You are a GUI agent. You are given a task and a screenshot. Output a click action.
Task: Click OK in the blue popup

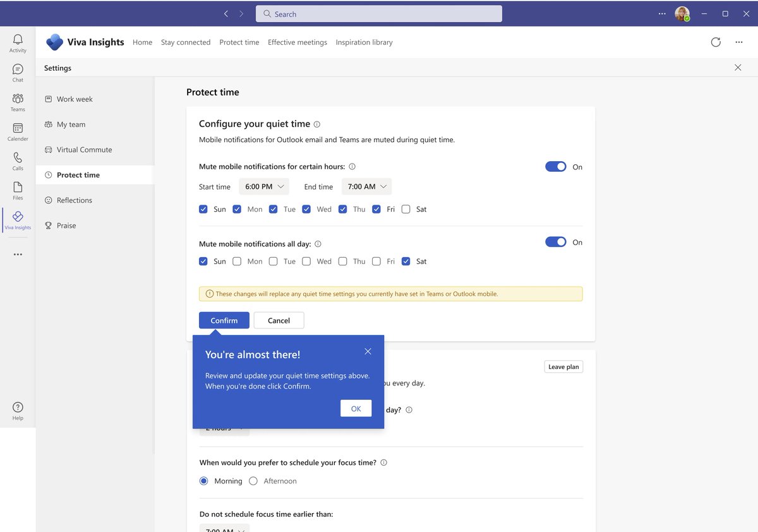(356, 408)
